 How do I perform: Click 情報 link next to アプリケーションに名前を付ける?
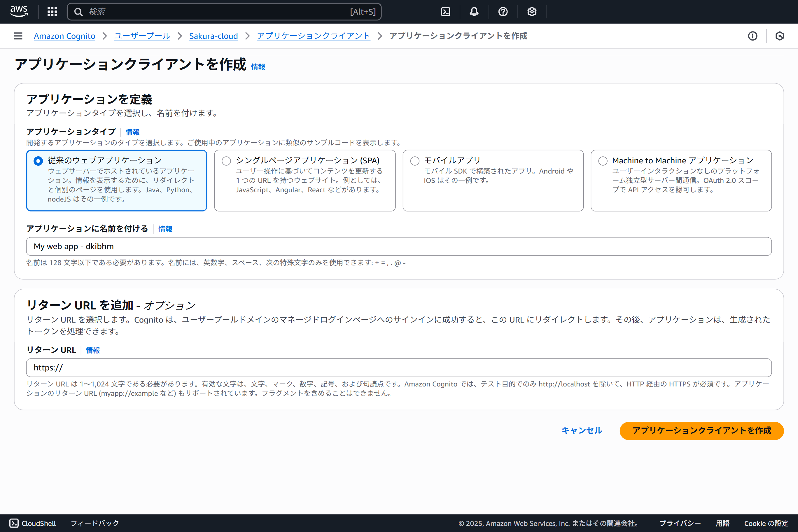coord(165,229)
